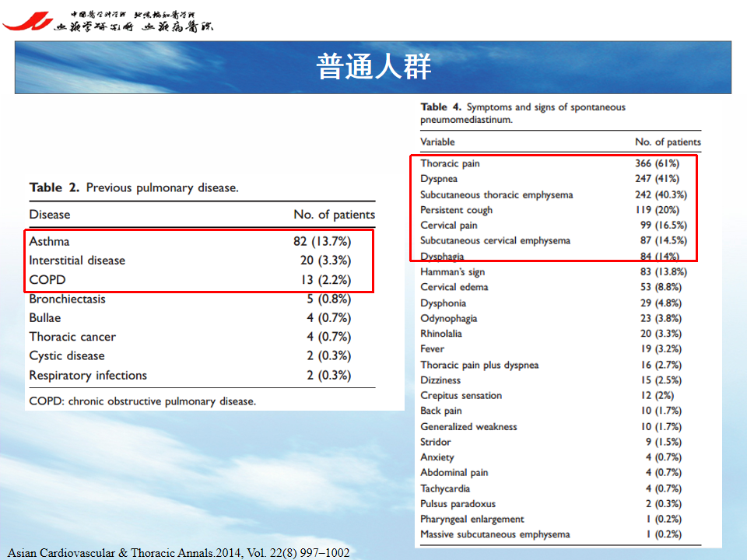This screenshot has height=560, width=747.
Task: Click the 'Generalized weakness' row label
Action: click(x=468, y=427)
